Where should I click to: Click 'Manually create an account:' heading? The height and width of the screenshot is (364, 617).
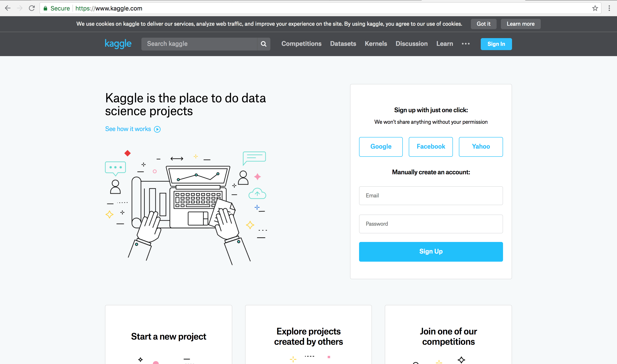(x=431, y=172)
